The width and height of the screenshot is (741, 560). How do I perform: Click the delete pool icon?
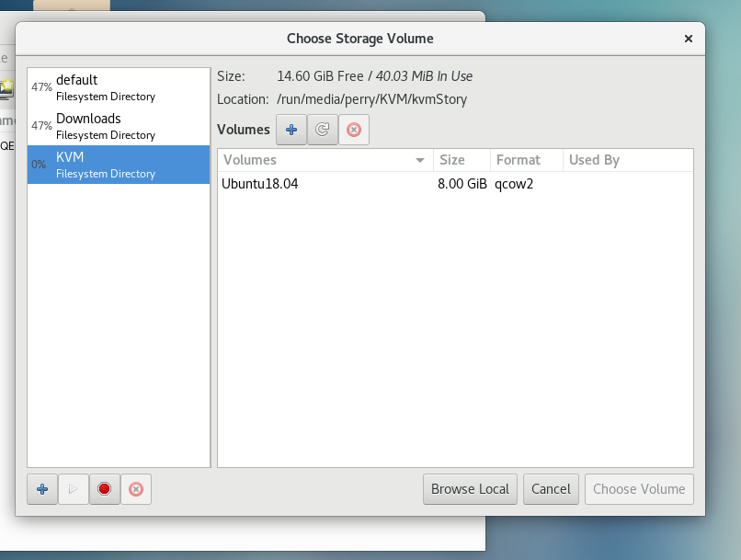coord(135,489)
